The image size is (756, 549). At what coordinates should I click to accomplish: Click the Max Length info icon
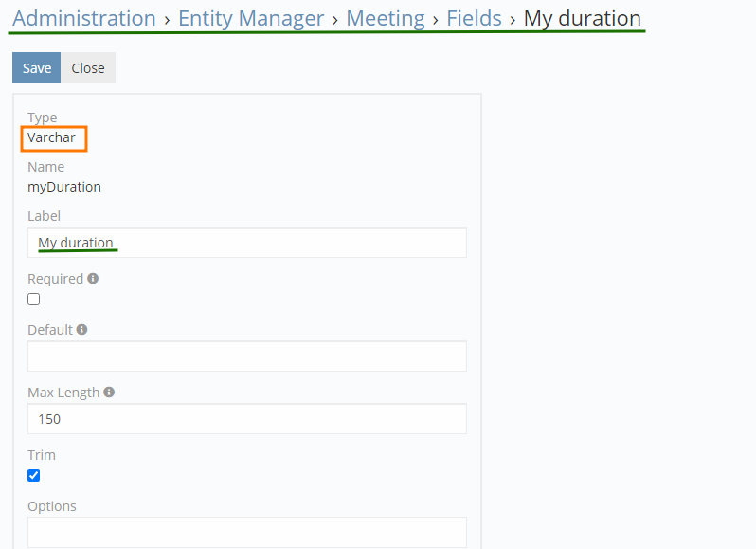click(109, 392)
